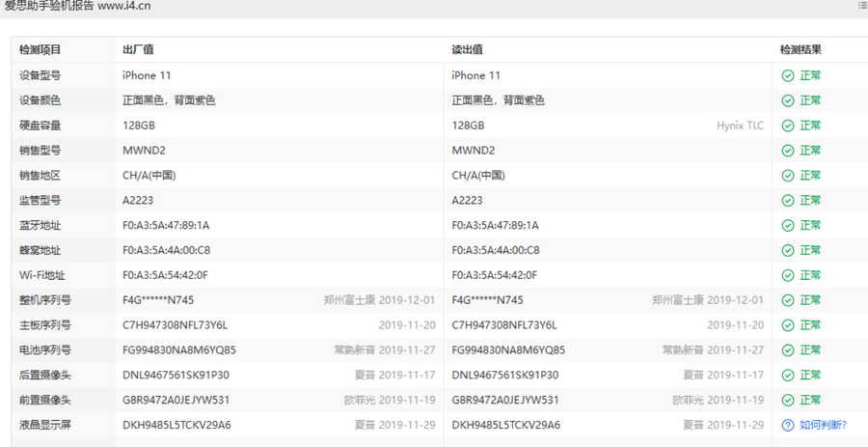The width and height of the screenshot is (868, 447).
Task: Click the 爱思助手验机报告 www.i4.cn title
Action: coord(77,7)
